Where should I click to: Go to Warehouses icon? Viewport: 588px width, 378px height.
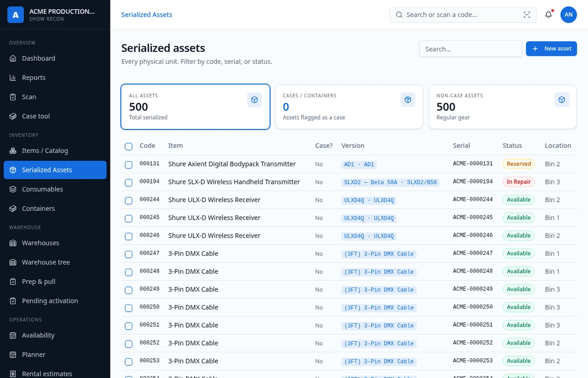[x=13, y=243]
